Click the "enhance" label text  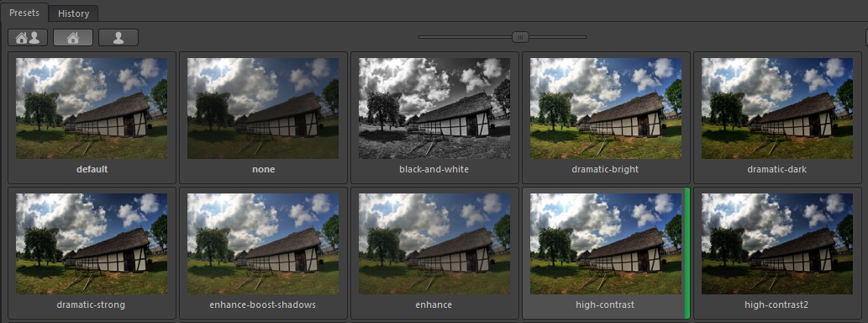point(434,304)
